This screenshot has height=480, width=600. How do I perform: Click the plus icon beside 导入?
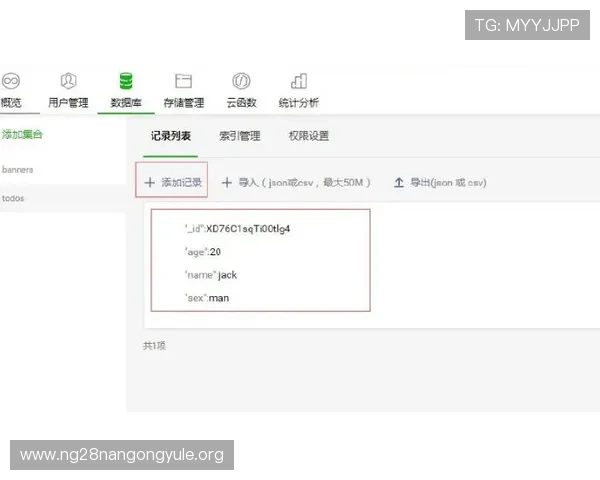(227, 182)
